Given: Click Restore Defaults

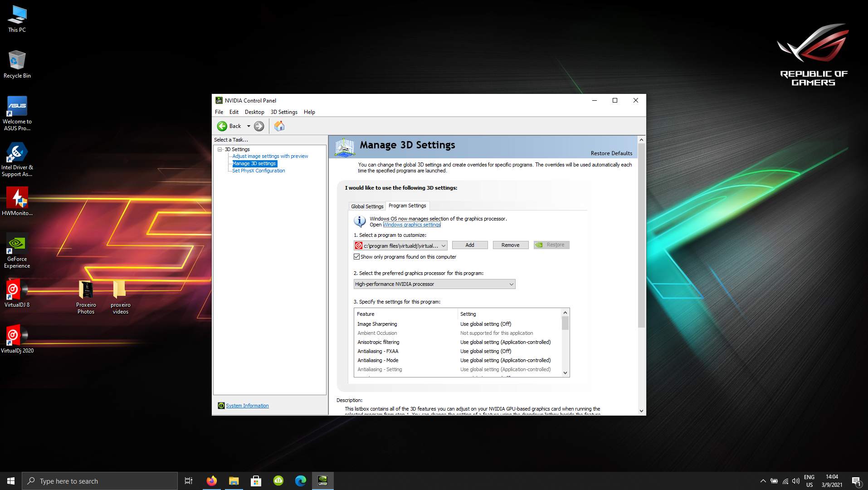Looking at the screenshot, I should [611, 153].
